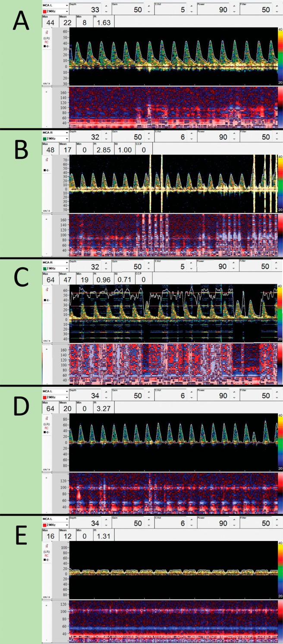The height and width of the screenshot is (644, 283).
Task: Open the 2 MHz probe dropdown in panel A
Action: click(66, 11)
